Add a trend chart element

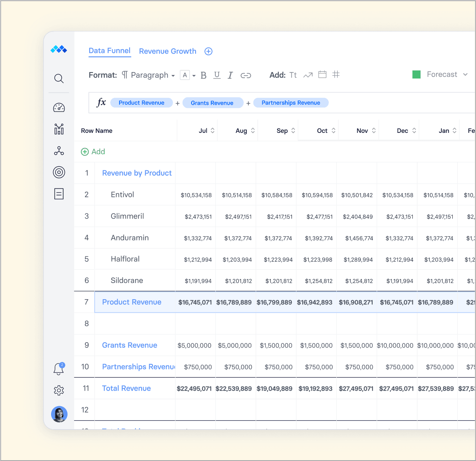coord(308,75)
